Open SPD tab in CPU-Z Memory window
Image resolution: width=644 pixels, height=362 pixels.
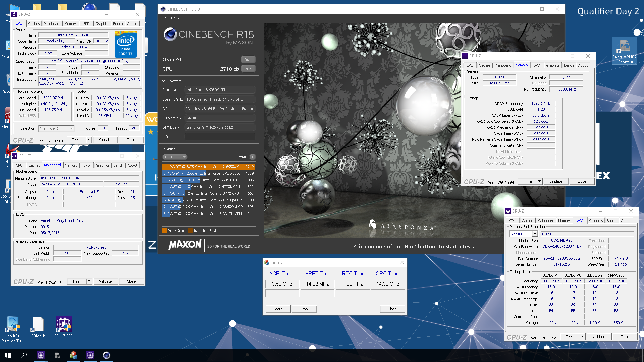click(x=537, y=65)
